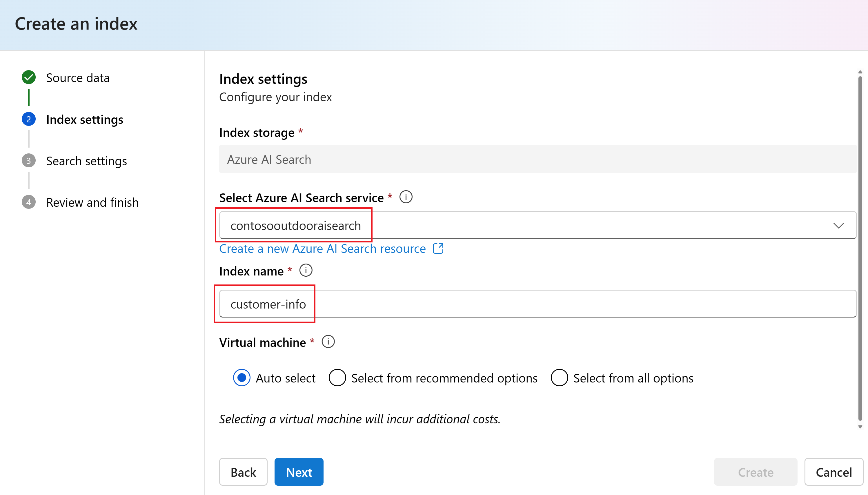This screenshot has height=495, width=868.
Task: Click the scrollbar up arrow
Action: [860, 72]
